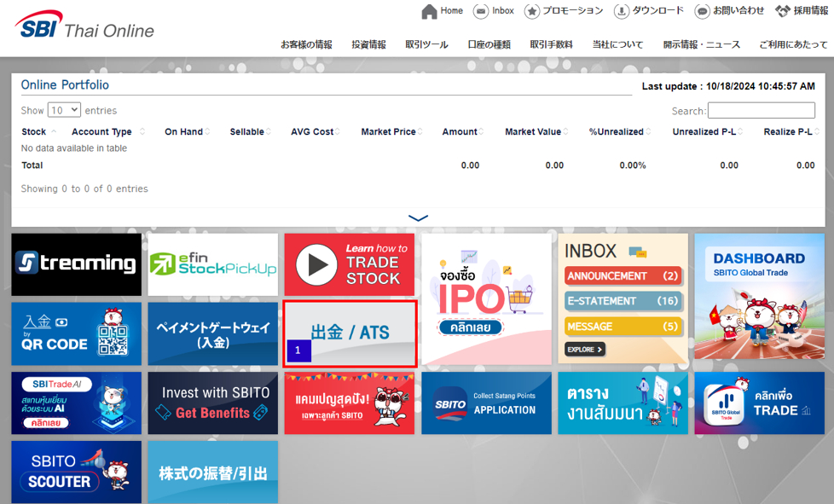Open the red Thai campaign banner tile
The height and width of the screenshot is (504, 834).
tap(350, 403)
